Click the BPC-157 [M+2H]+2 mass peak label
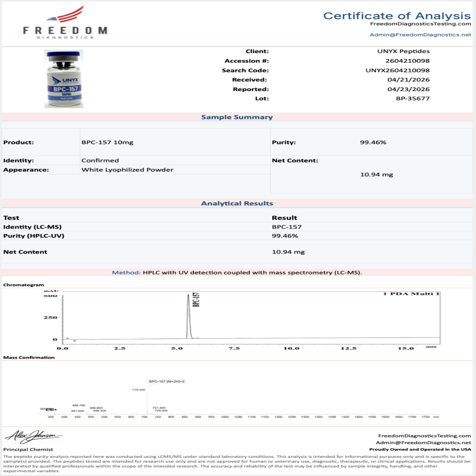 pos(167,381)
